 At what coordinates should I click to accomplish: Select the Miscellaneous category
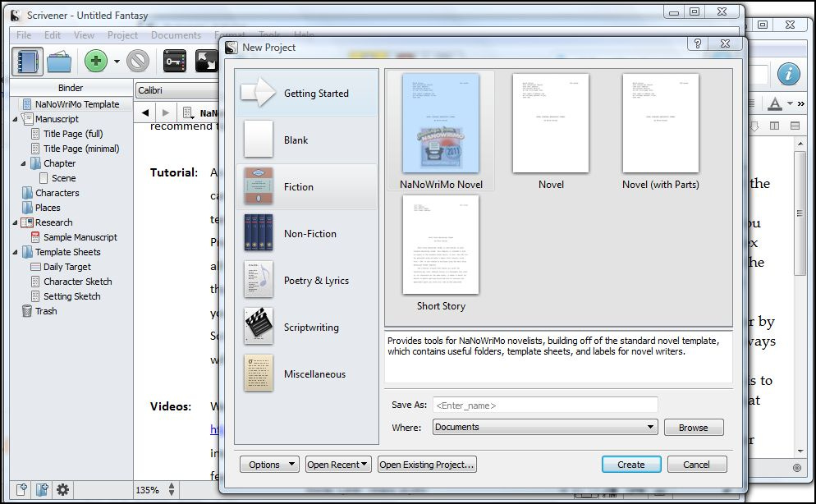tap(307, 374)
